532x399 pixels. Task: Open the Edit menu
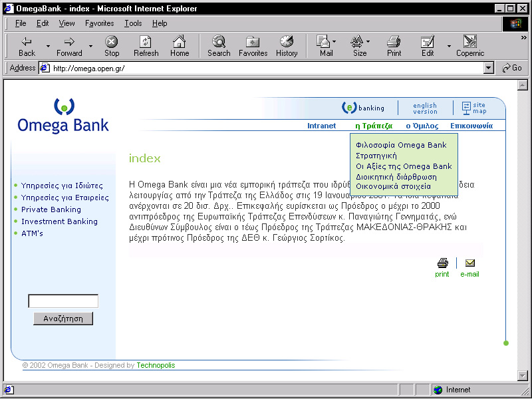pos(43,23)
